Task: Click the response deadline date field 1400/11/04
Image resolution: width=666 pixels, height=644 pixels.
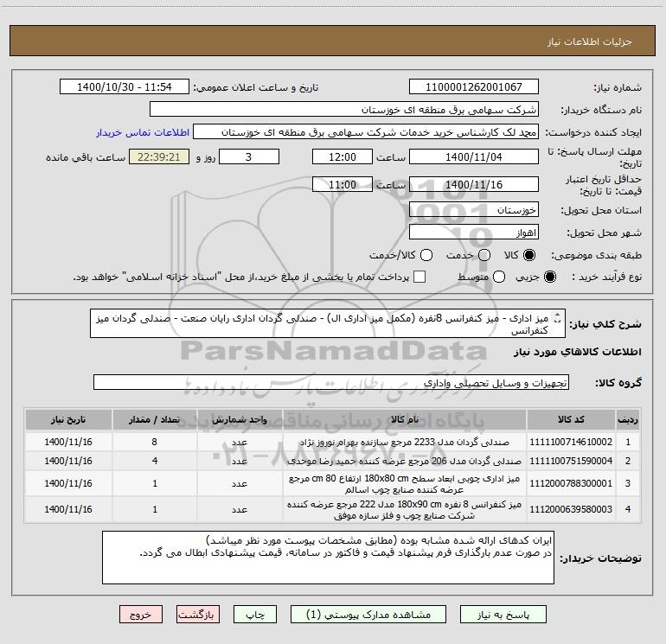Action: click(x=473, y=157)
